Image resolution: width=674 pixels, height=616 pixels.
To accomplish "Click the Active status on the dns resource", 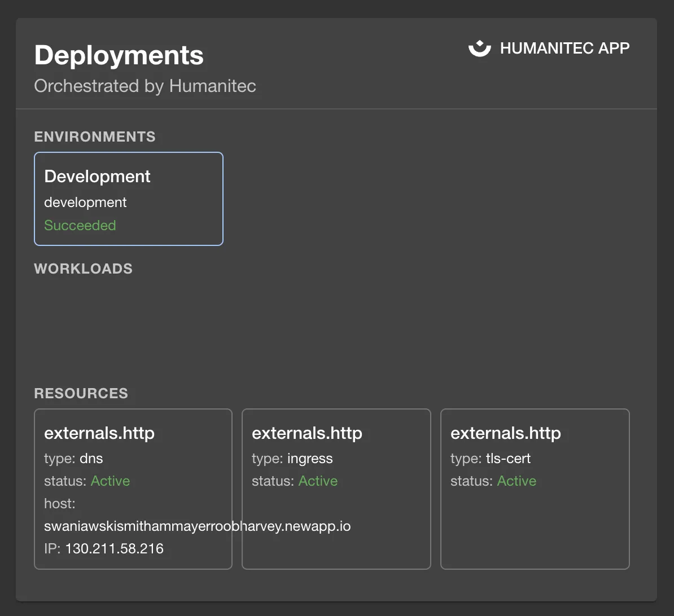I will [x=110, y=481].
